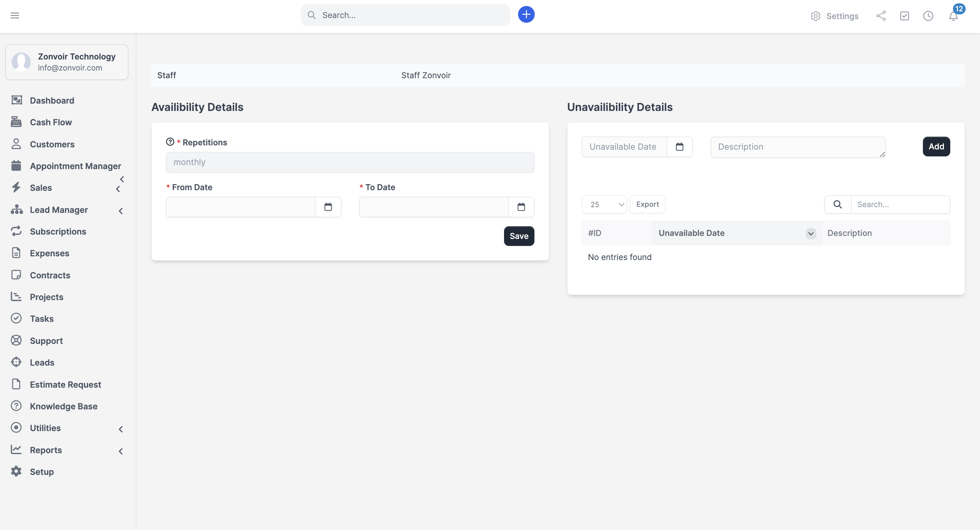Open the hamburger menu

click(x=15, y=15)
